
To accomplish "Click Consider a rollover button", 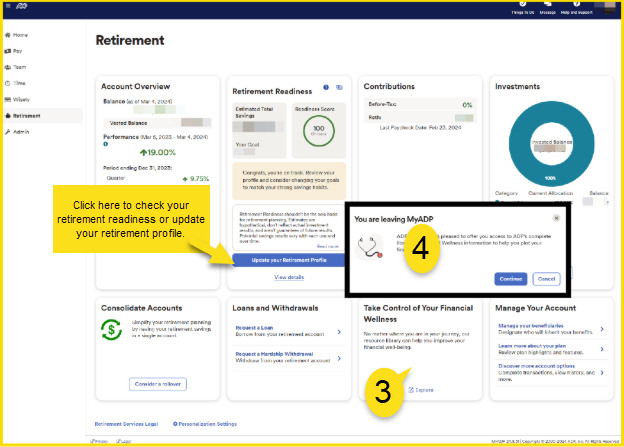I will [x=158, y=384].
